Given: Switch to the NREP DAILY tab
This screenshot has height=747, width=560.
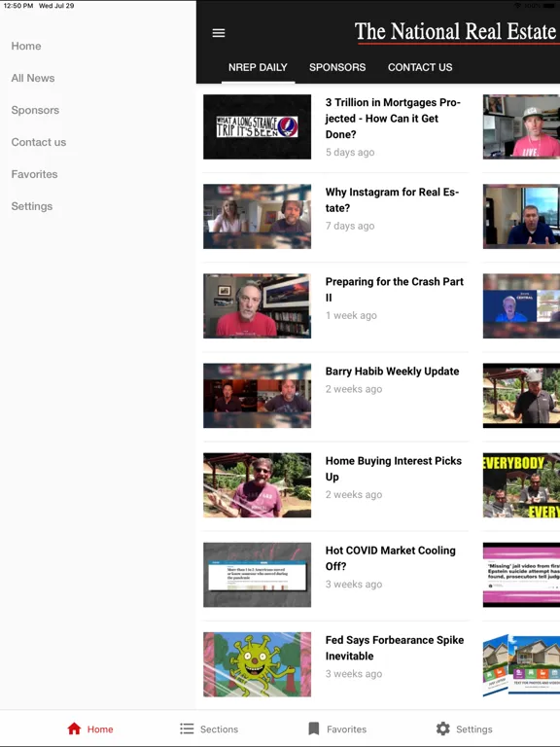Looking at the screenshot, I should tap(258, 68).
